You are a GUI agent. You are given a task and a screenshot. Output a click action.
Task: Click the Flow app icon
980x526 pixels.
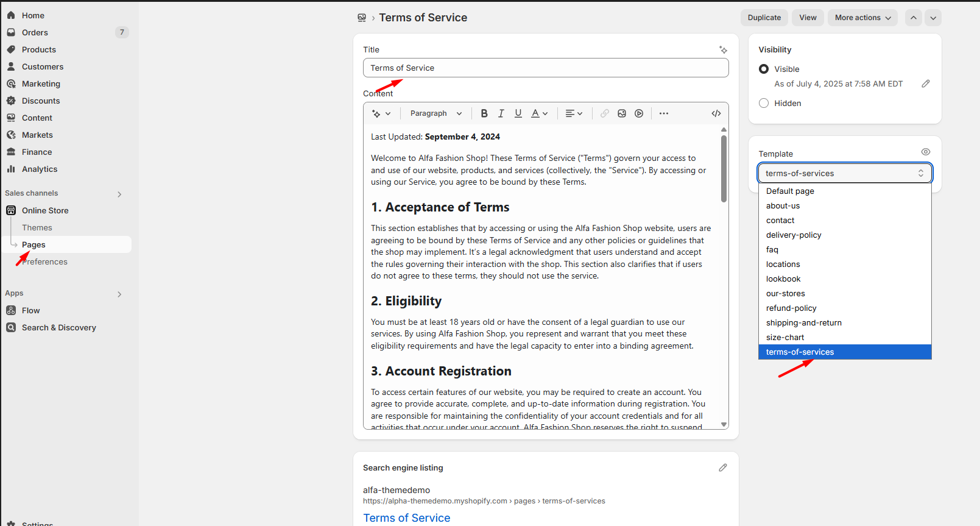point(11,310)
